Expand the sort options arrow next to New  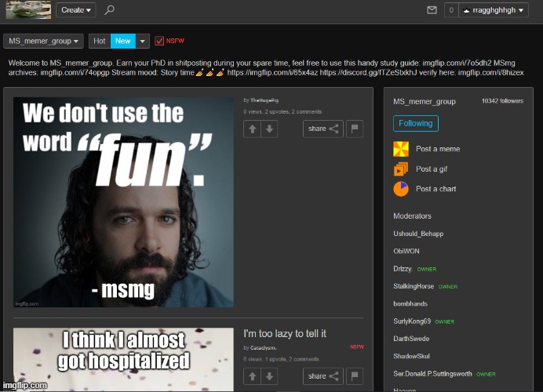coord(142,42)
